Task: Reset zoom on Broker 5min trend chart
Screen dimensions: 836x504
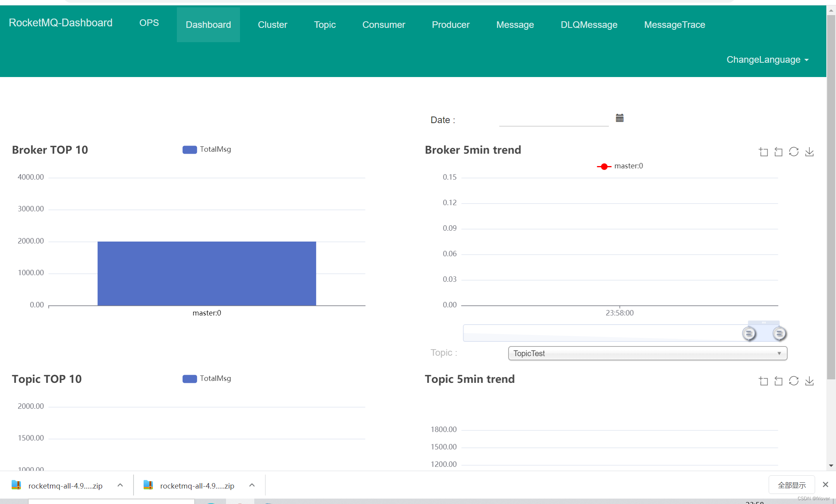Action: click(x=778, y=152)
